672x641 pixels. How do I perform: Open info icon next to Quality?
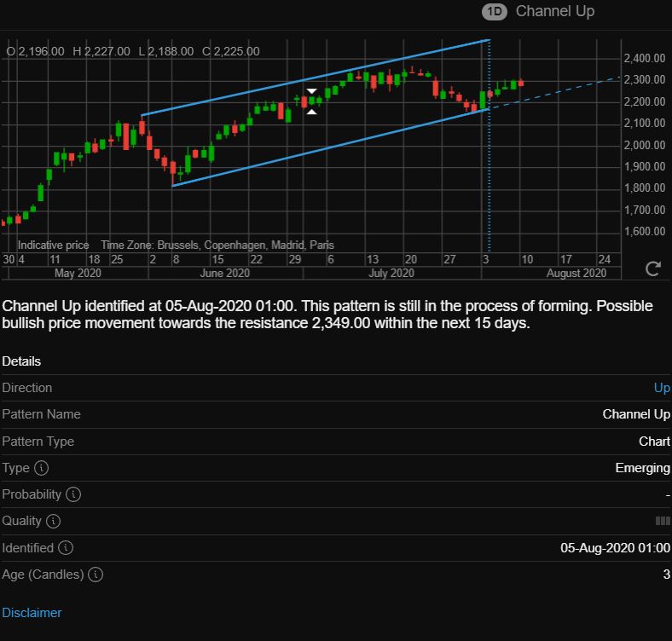[53, 521]
